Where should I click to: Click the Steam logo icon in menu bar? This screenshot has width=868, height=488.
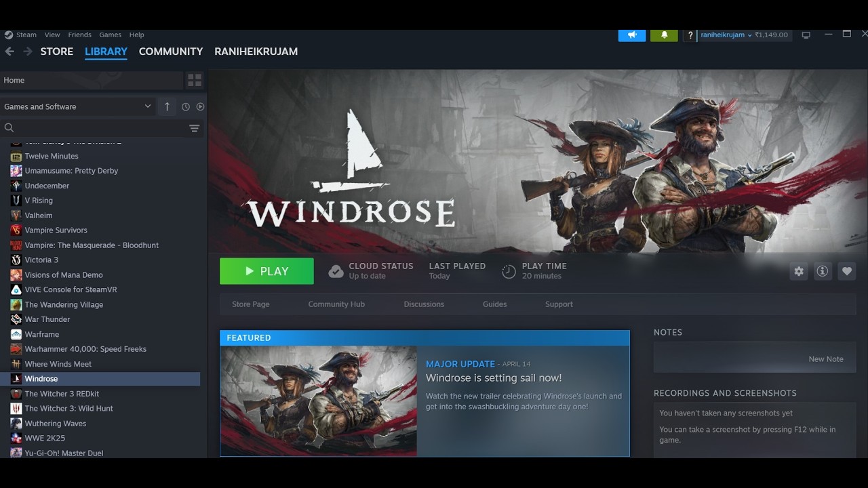click(9, 35)
